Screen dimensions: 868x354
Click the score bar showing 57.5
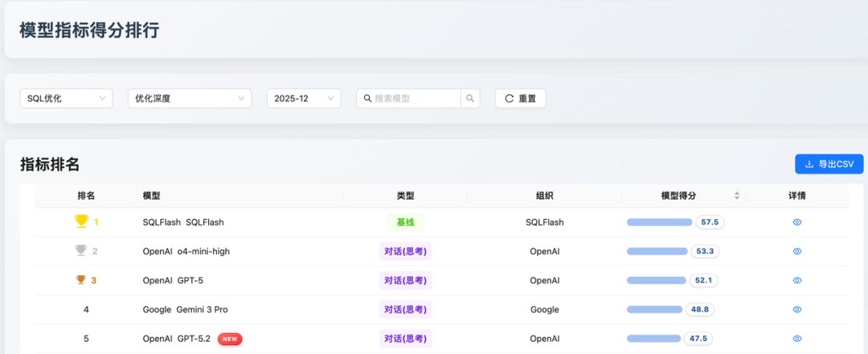(659, 222)
